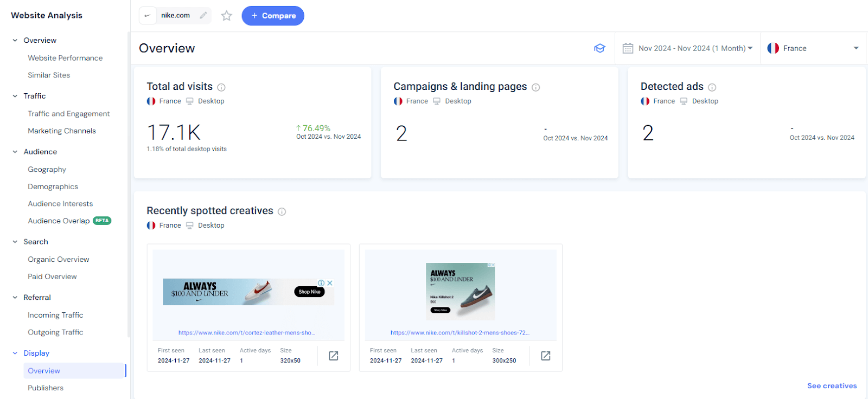Click the Nike Killshot 2 ad thumbnail
The height and width of the screenshot is (399, 868).
tap(460, 291)
